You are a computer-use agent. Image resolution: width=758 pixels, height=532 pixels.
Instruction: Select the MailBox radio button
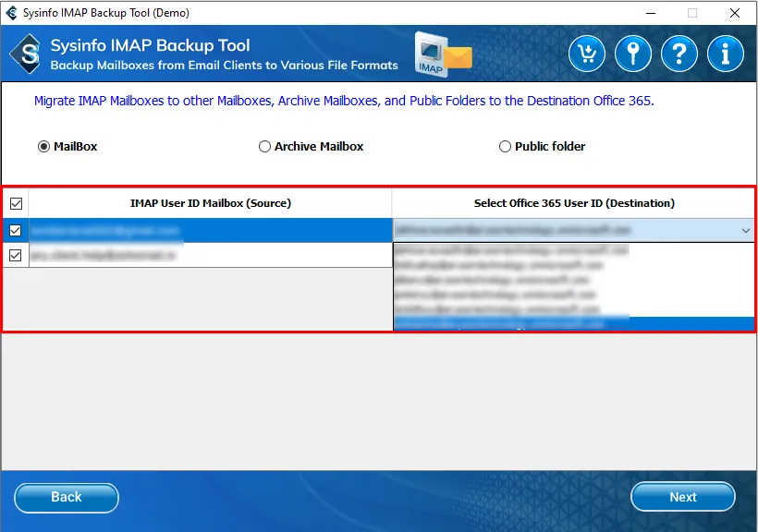pos(43,146)
